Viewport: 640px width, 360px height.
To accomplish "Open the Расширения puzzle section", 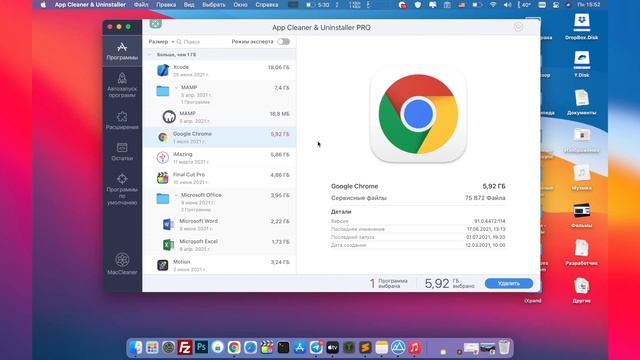I will pos(122,120).
